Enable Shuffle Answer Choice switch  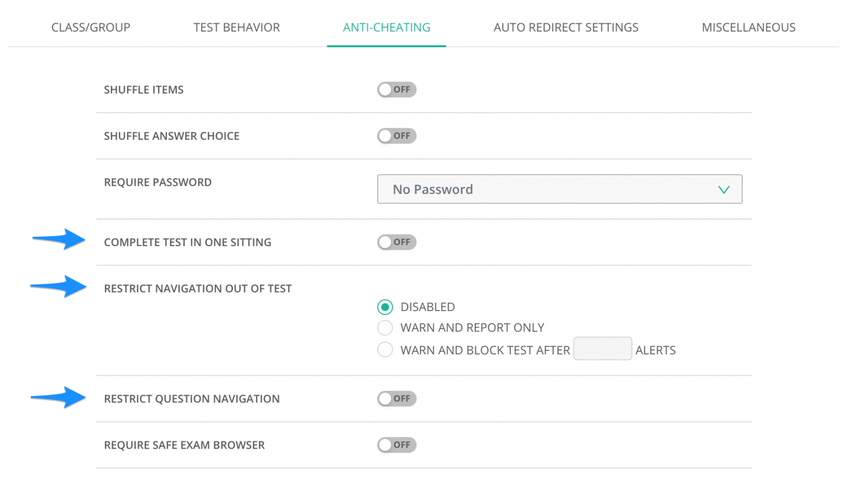(x=397, y=136)
